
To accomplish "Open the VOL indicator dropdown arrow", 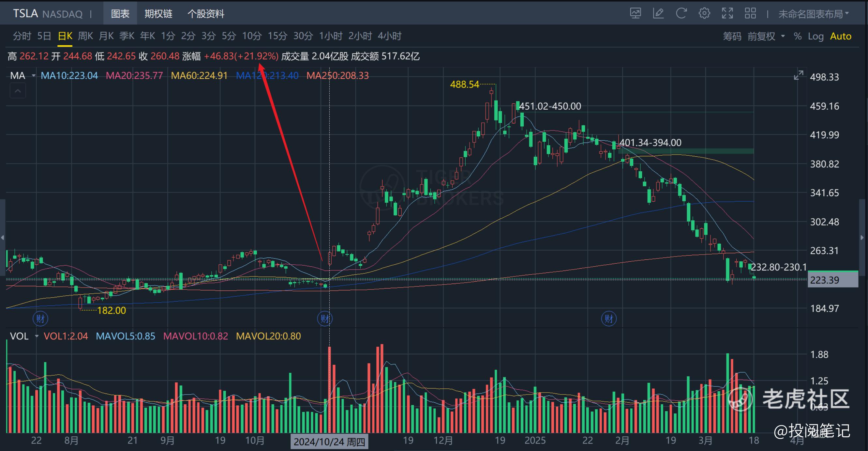I will [37, 336].
